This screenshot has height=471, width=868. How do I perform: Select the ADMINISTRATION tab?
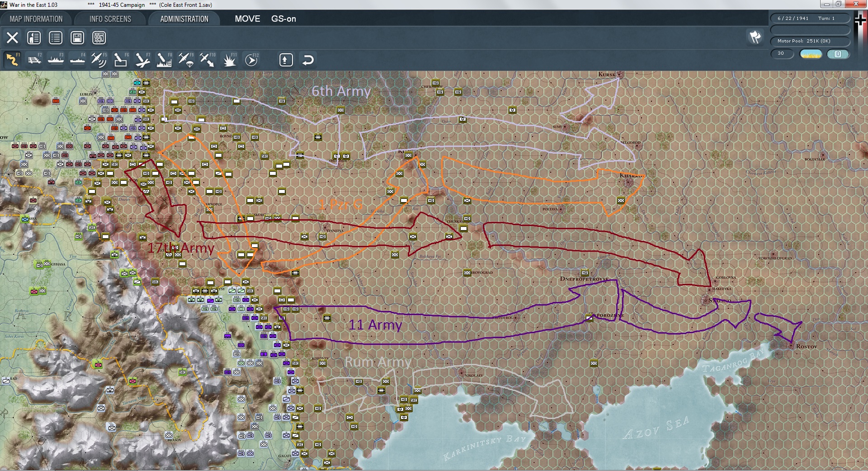tap(184, 19)
